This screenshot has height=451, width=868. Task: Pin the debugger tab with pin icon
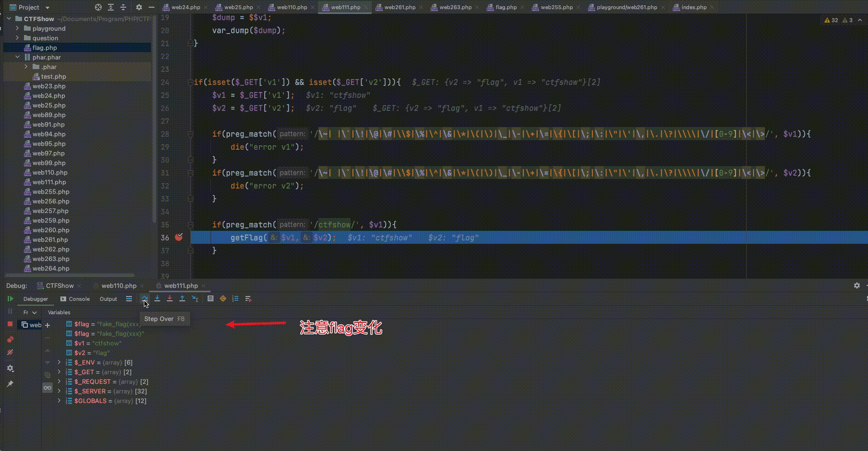11,383
